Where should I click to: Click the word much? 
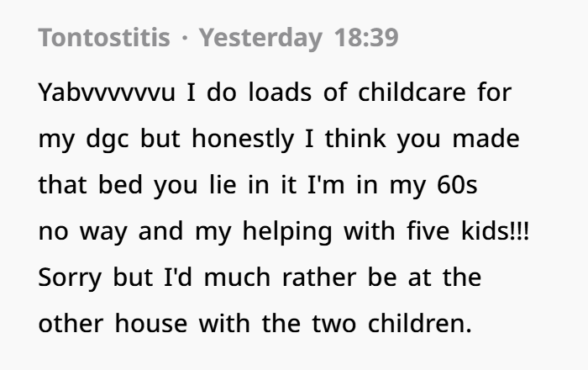(237, 277)
